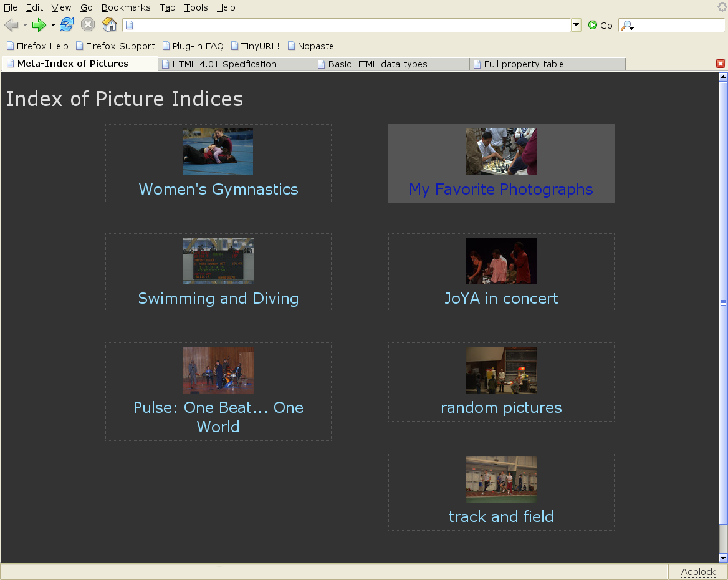The height and width of the screenshot is (580, 728).
Task: Open the Women's Gymnastics link
Action: point(218,189)
